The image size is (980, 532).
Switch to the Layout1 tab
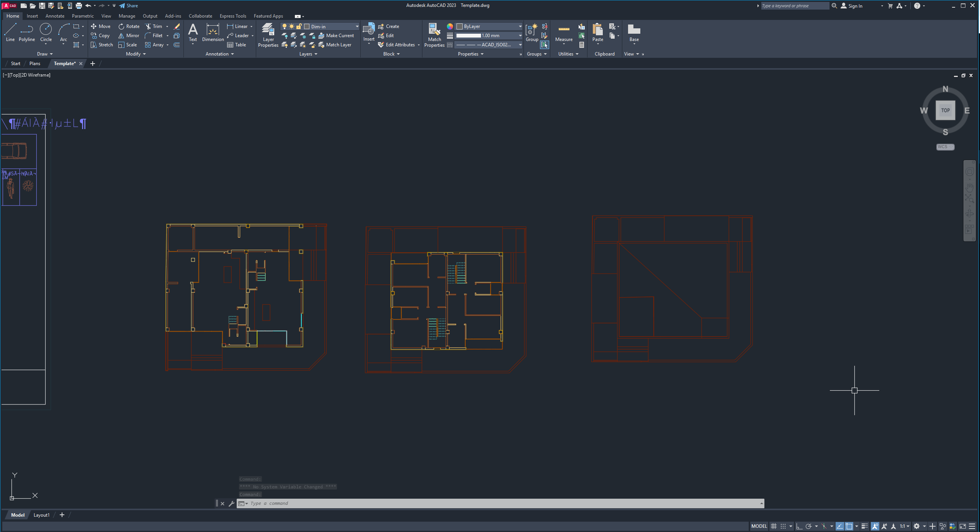(41, 515)
